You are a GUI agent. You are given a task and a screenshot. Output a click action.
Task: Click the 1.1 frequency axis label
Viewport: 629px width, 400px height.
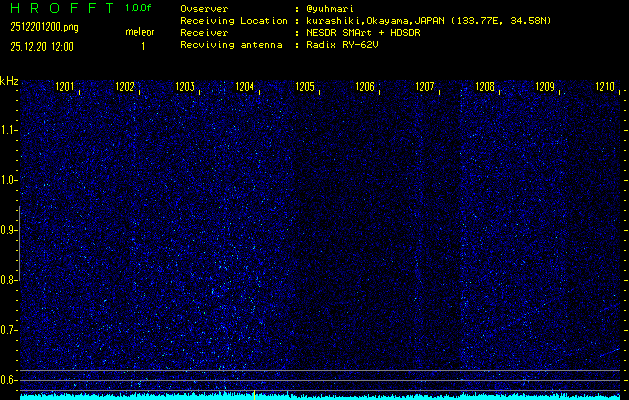click(7, 130)
